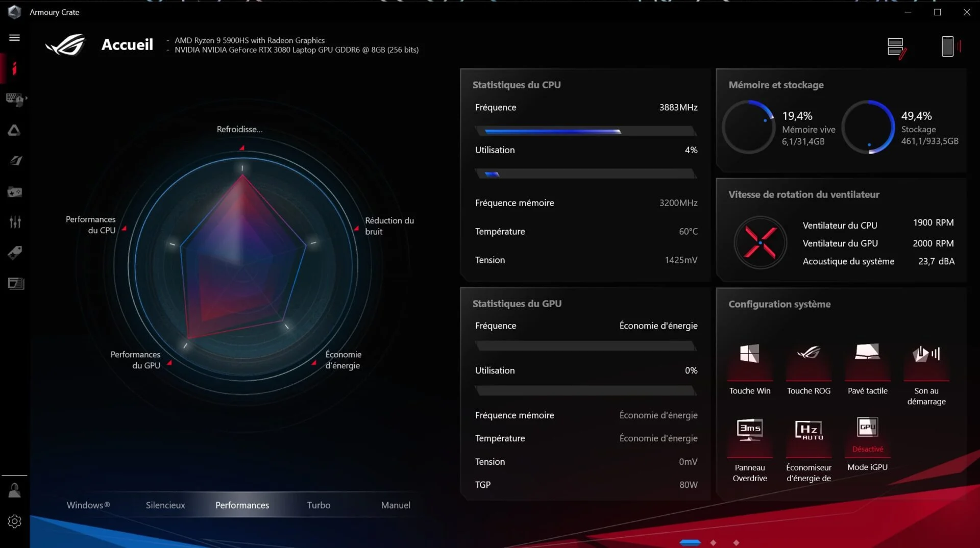Open the user account panel in sidebar
This screenshot has height=548, width=980.
pos(14,490)
